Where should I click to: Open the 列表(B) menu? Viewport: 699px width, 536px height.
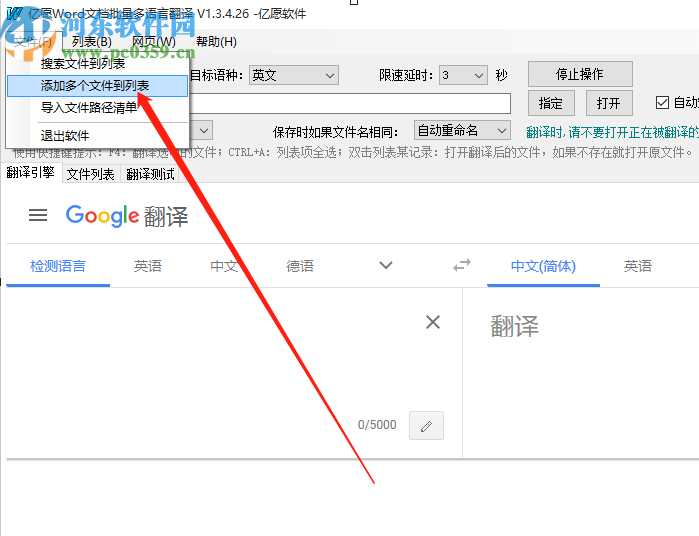pos(91,42)
